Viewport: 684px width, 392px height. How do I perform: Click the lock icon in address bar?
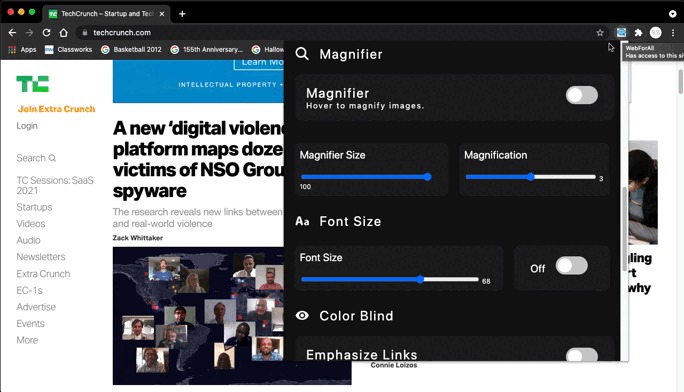pos(85,33)
